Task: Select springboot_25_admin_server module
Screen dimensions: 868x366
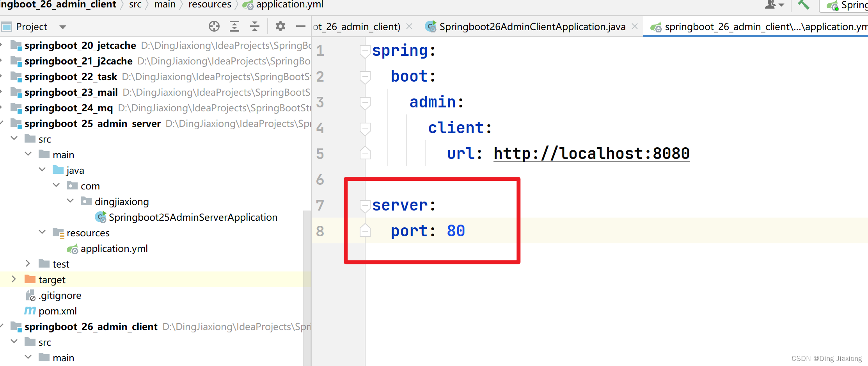Action: pos(92,123)
